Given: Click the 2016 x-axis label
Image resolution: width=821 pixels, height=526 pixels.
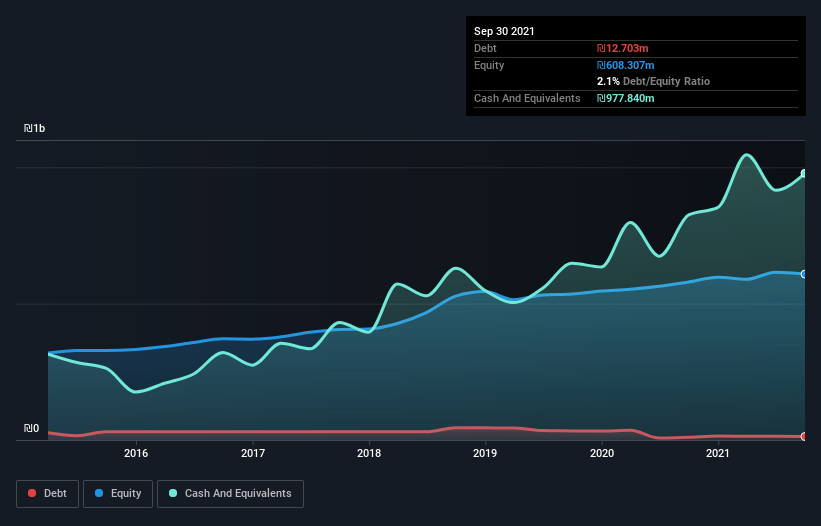Looking at the screenshot, I should pos(136,453).
